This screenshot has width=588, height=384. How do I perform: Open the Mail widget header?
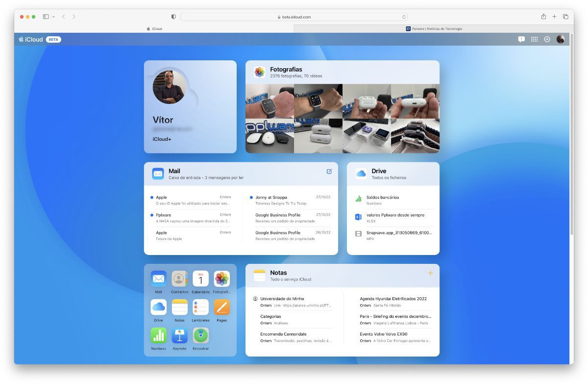coord(241,174)
